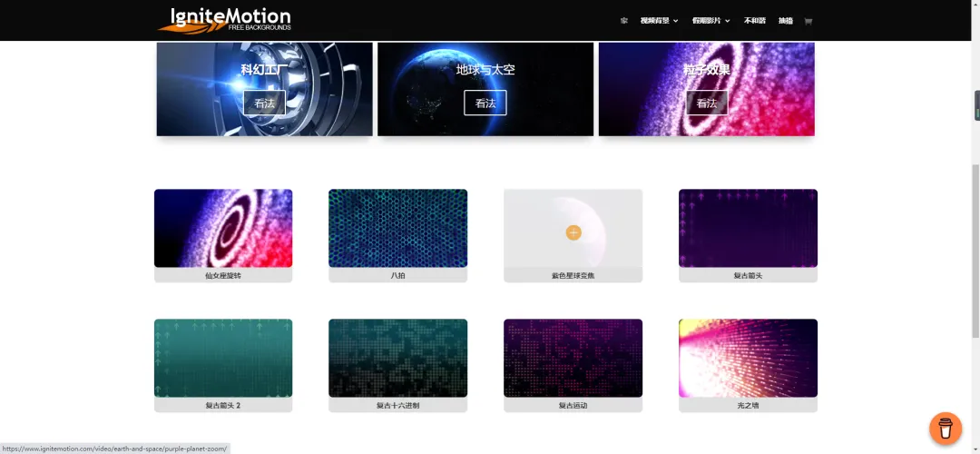Viewport: 980px width, 454px height.
Task: Open the 抽搐 menu item
Action: [x=785, y=21]
